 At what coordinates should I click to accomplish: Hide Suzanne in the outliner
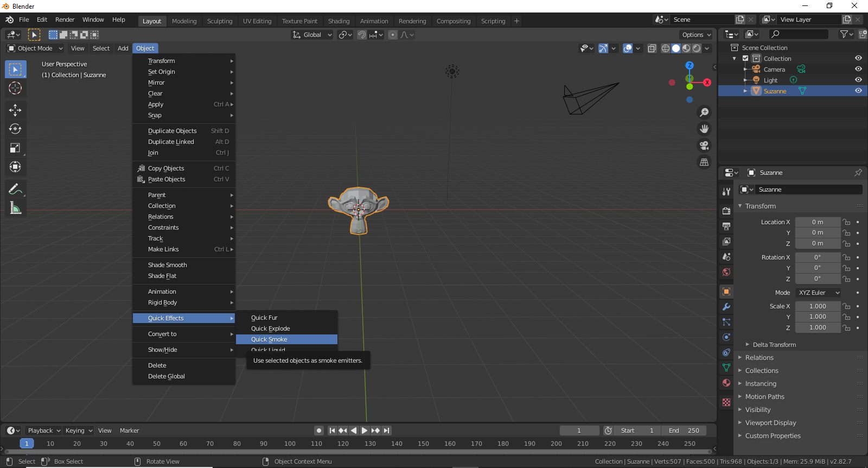click(858, 91)
